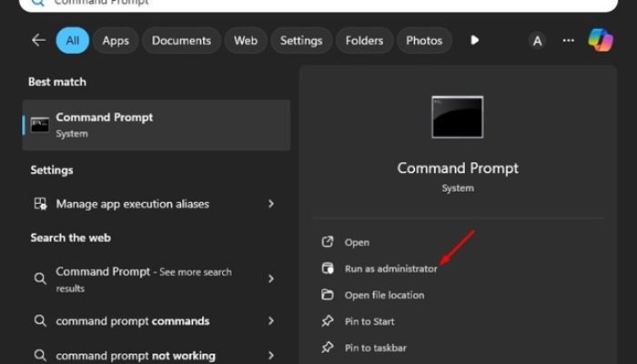Run Command Prompt as administrator

(390, 268)
